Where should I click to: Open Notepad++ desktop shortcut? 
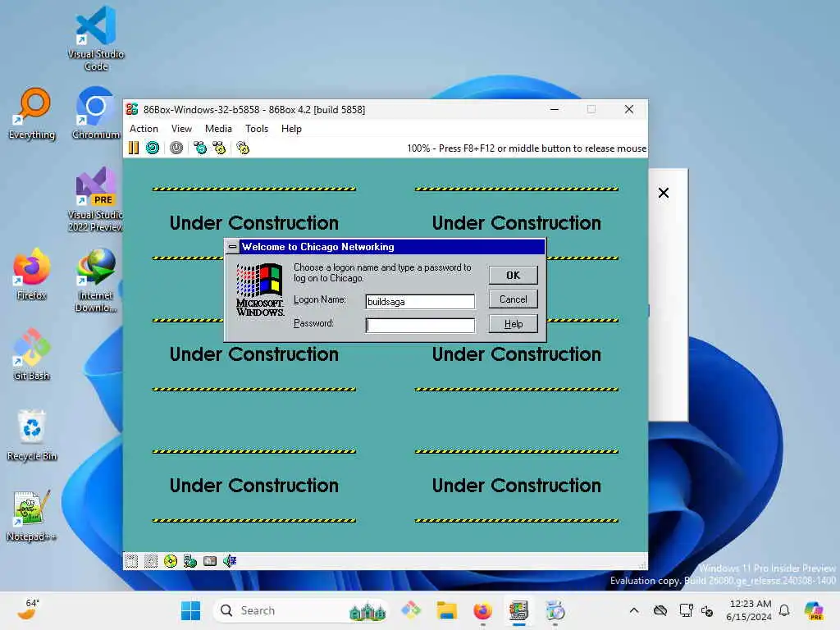32,515
